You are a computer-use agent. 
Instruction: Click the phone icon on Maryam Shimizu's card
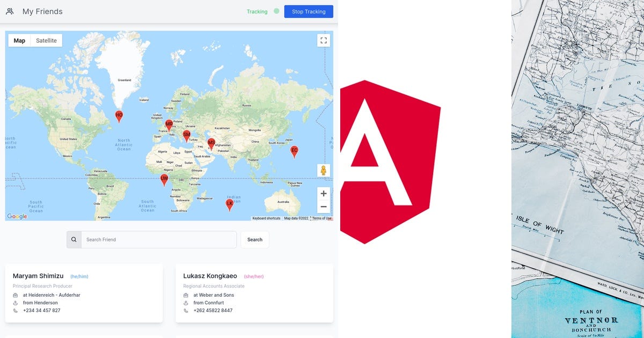coord(16,310)
